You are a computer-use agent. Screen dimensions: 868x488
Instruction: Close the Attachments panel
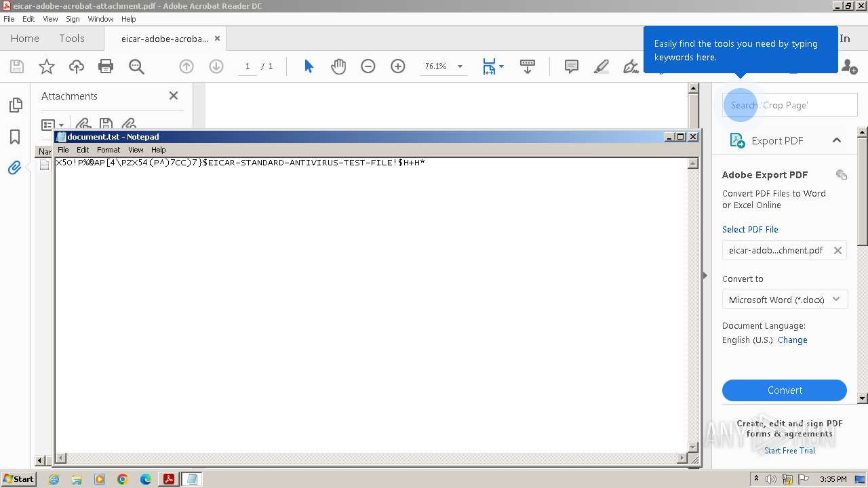(174, 96)
